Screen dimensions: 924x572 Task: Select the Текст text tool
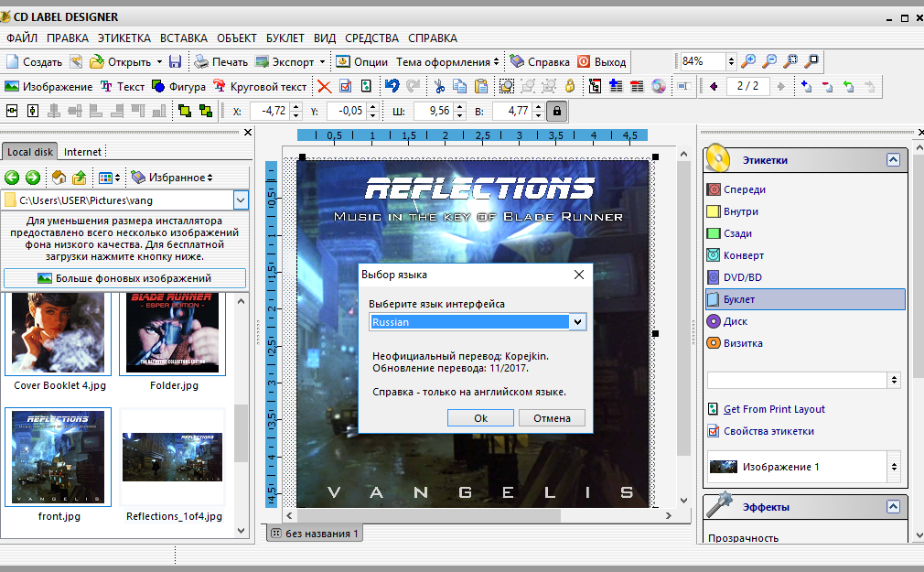point(123,87)
